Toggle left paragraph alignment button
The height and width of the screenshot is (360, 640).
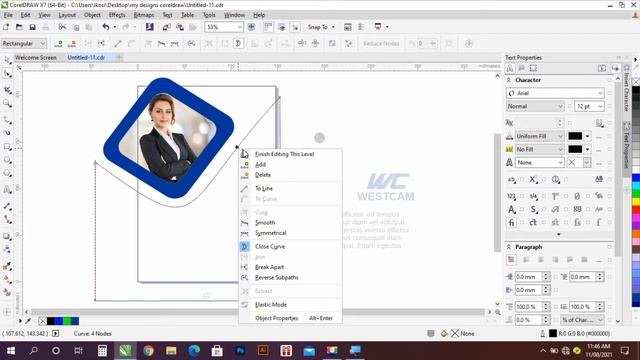tap(526, 260)
